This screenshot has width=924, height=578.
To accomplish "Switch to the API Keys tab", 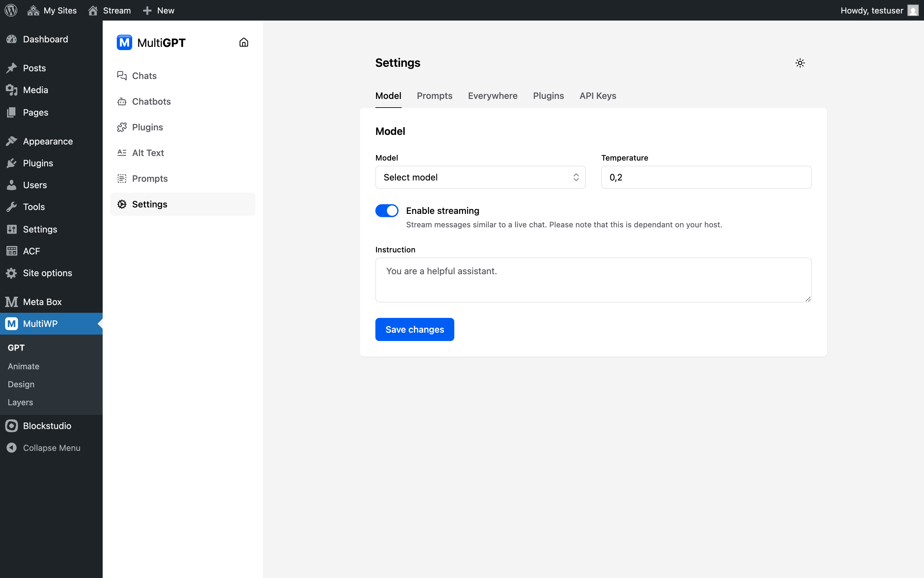I will point(597,96).
